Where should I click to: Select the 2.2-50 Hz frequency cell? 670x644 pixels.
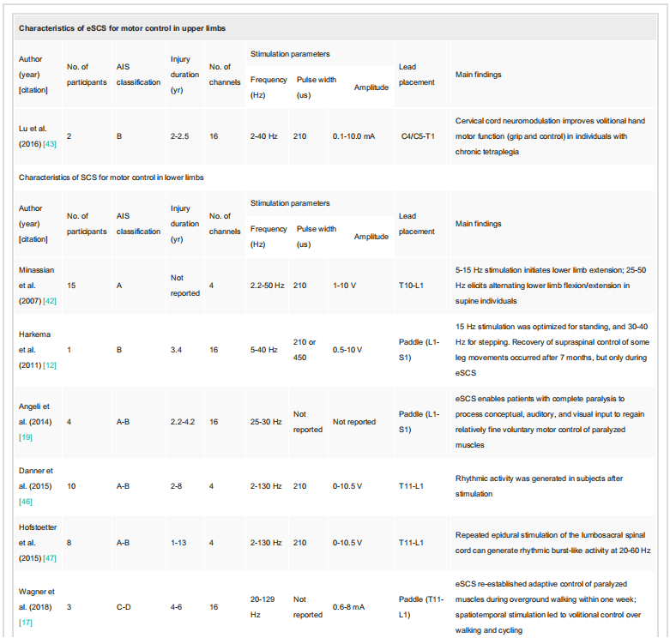(269, 285)
